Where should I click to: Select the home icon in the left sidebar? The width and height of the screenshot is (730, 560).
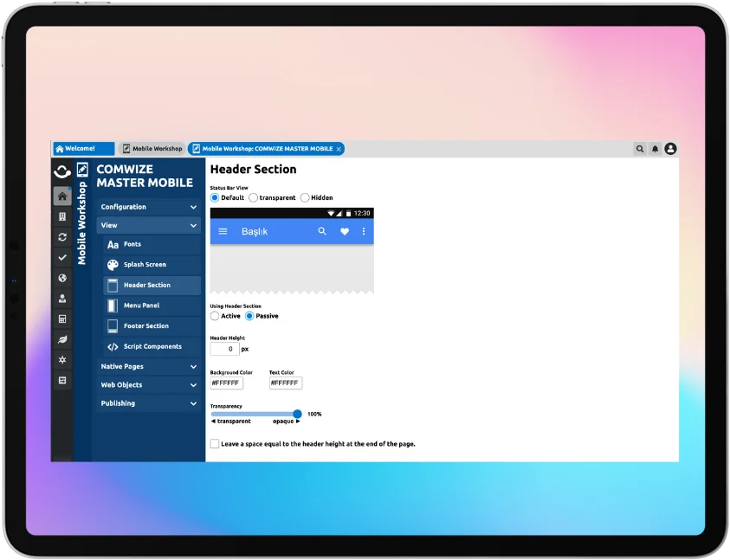coord(61,195)
